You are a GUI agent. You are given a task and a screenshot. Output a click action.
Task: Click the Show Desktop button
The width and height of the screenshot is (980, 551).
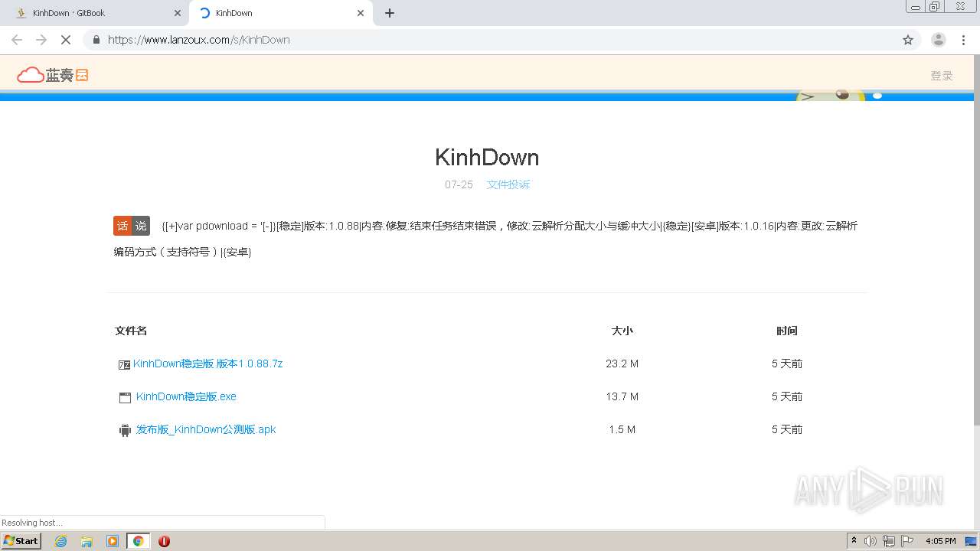tap(971, 541)
